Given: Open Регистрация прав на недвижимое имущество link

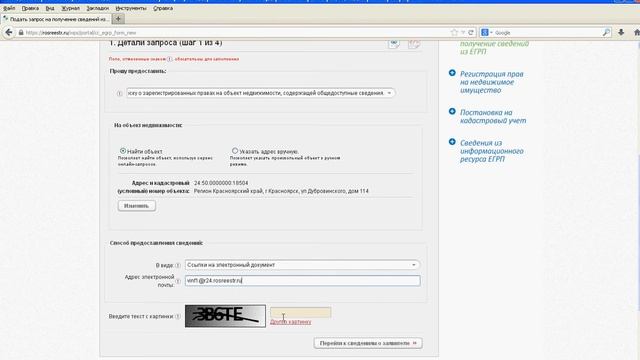Looking at the screenshot, I should coord(491,82).
